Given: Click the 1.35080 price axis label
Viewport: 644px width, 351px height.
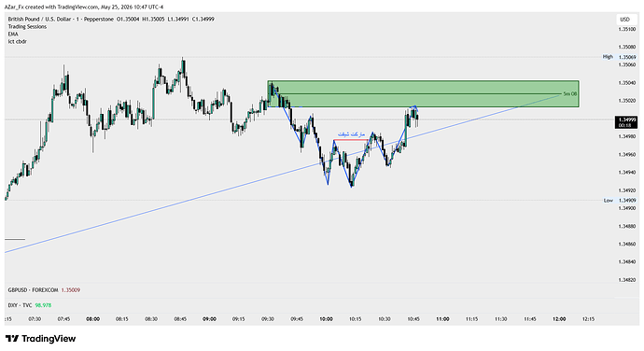Looking at the screenshot, I should 627,47.
